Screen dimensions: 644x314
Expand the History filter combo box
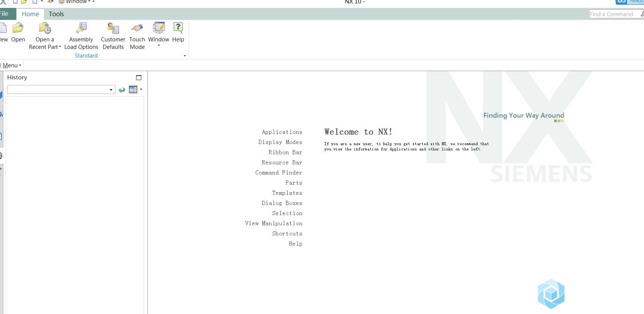pos(111,89)
